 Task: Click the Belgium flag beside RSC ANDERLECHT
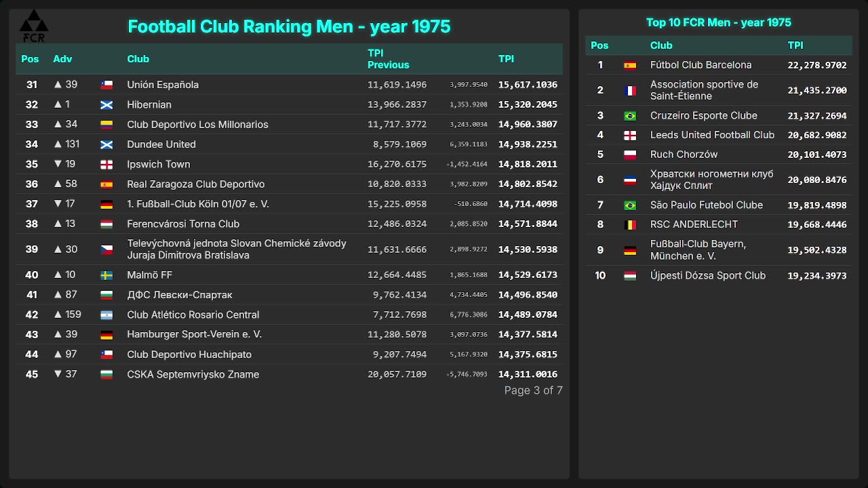point(630,224)
